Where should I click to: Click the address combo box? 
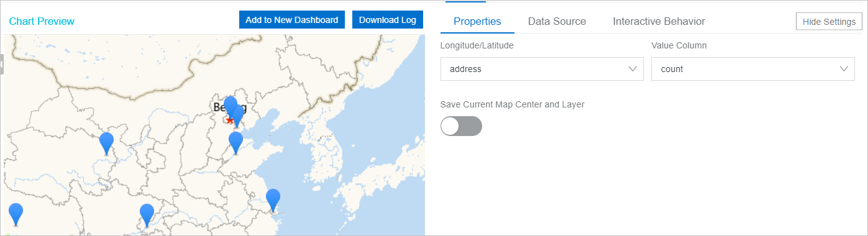click(x=542, y=69)
